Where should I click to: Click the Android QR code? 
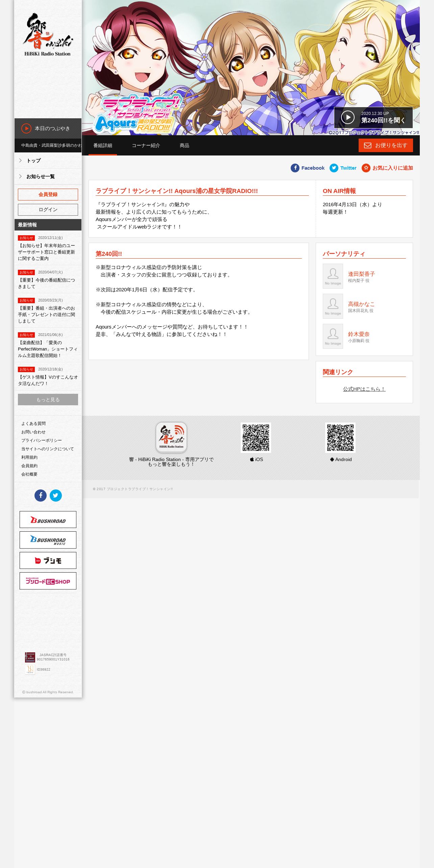(340, 438)
